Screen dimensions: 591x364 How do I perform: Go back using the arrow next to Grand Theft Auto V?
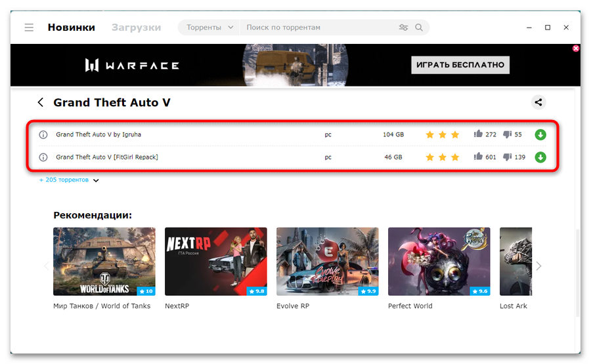40,102
